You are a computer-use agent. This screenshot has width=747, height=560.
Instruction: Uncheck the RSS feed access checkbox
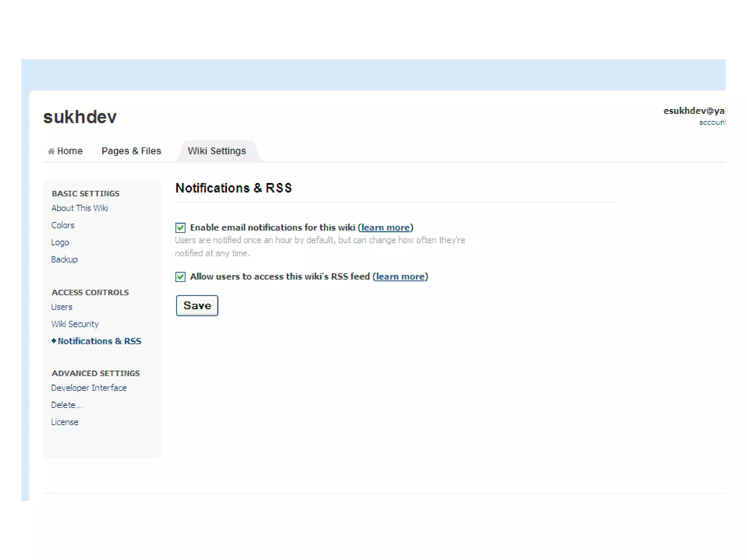180,277
